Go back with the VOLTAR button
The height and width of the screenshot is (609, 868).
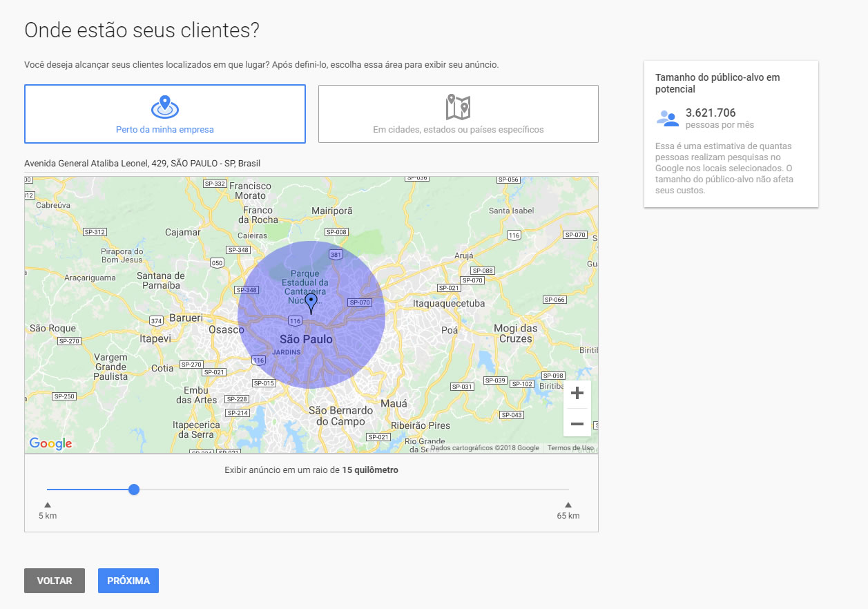55,581
